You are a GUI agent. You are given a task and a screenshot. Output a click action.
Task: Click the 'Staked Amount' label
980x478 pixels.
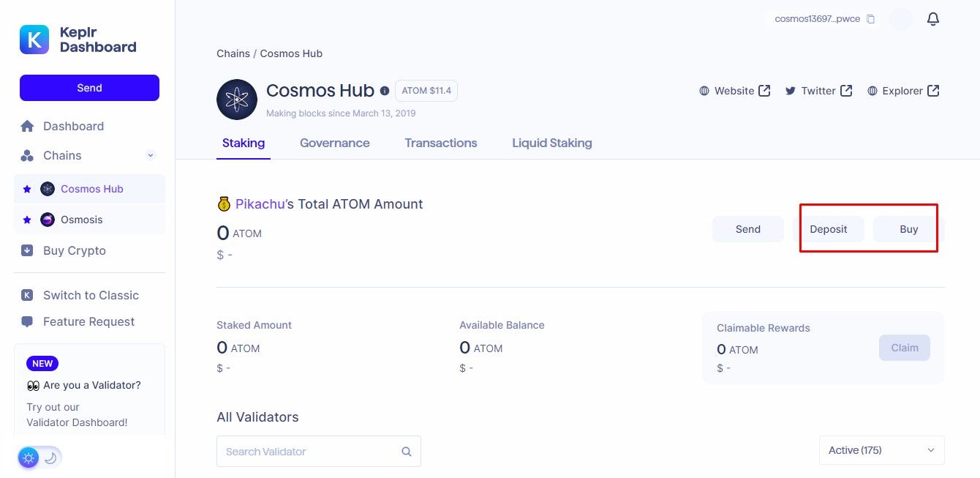[x=254, y=325]
